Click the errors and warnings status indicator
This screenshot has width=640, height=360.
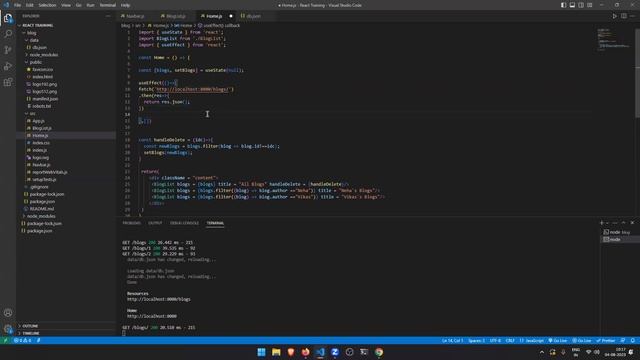(x=22, y=340)
